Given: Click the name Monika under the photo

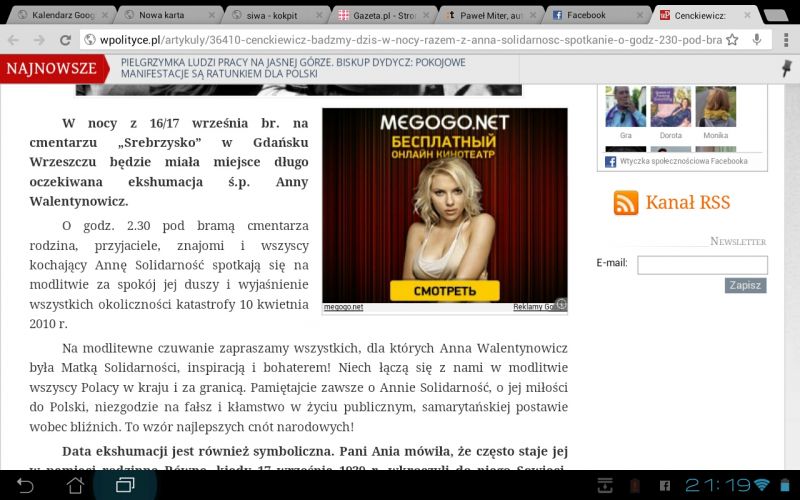Looking at the screenshot, I should pos(716,135).
